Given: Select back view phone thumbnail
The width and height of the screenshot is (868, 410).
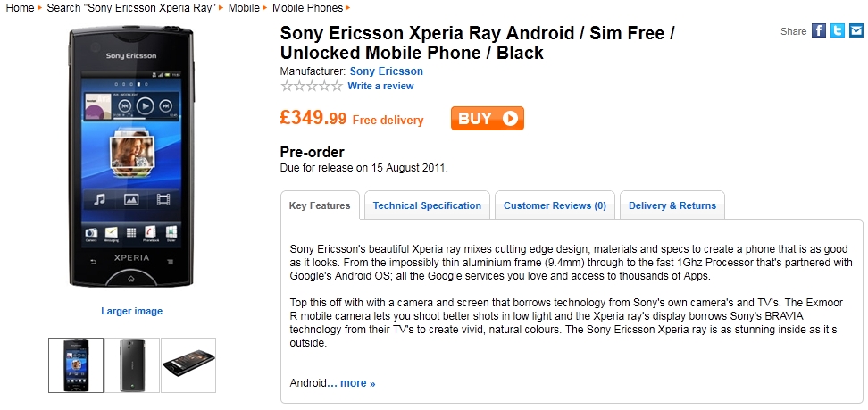Looking at the screenshot, I should click(132, 364).
